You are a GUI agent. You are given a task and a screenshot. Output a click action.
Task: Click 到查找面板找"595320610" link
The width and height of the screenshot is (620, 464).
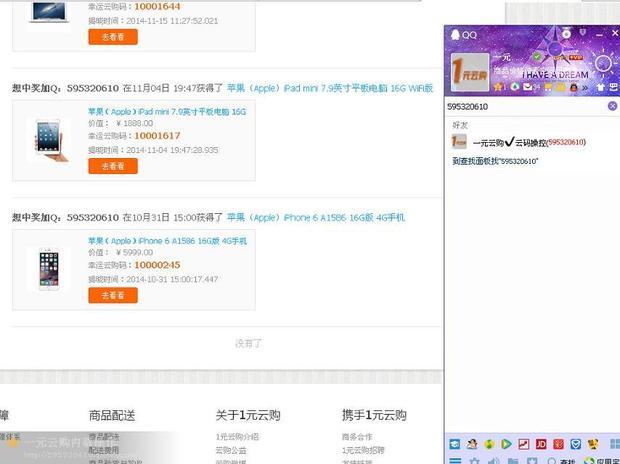coord(495,161)
